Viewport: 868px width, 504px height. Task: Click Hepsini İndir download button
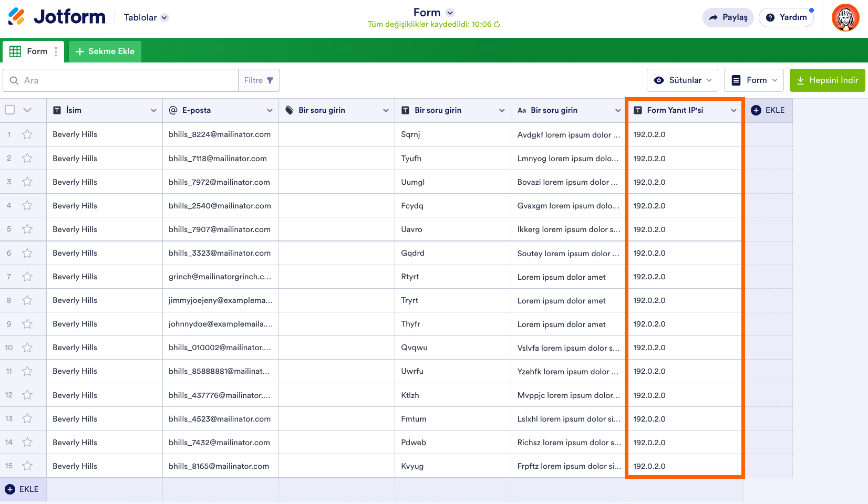[828, 80]
